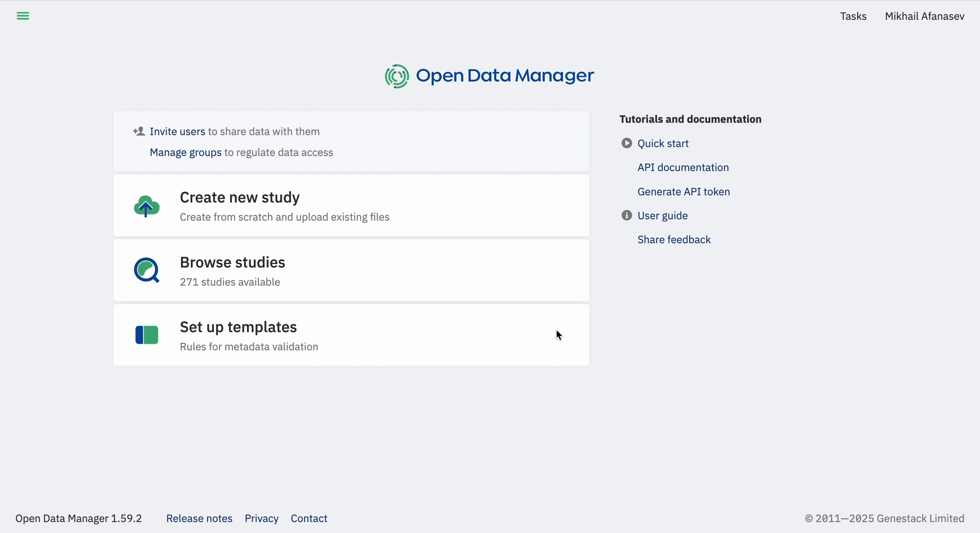Click the '271 studies available' text

click(x=230, y=282)
